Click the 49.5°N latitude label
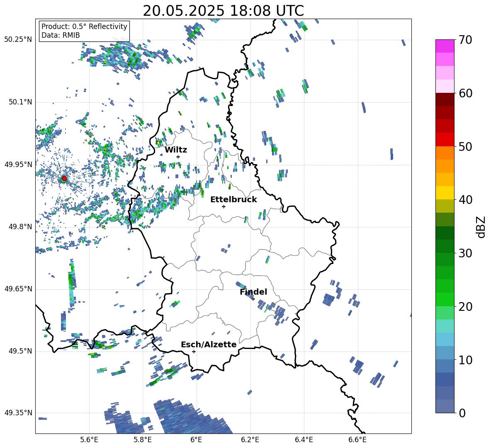 click(20, 351)
